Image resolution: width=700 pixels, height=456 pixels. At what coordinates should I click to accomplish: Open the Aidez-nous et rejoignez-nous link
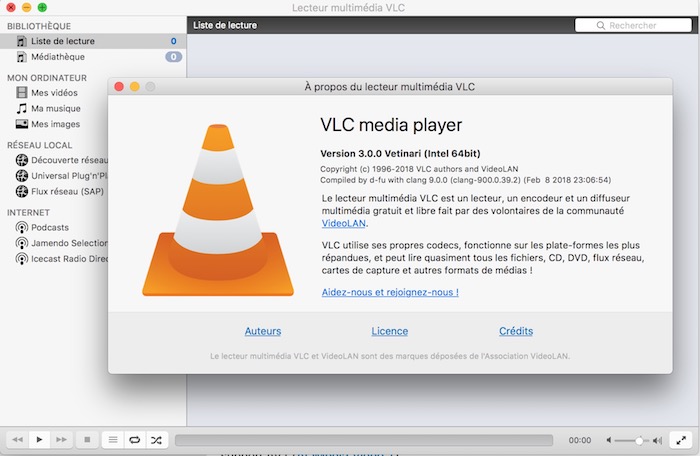pos(390,292)
